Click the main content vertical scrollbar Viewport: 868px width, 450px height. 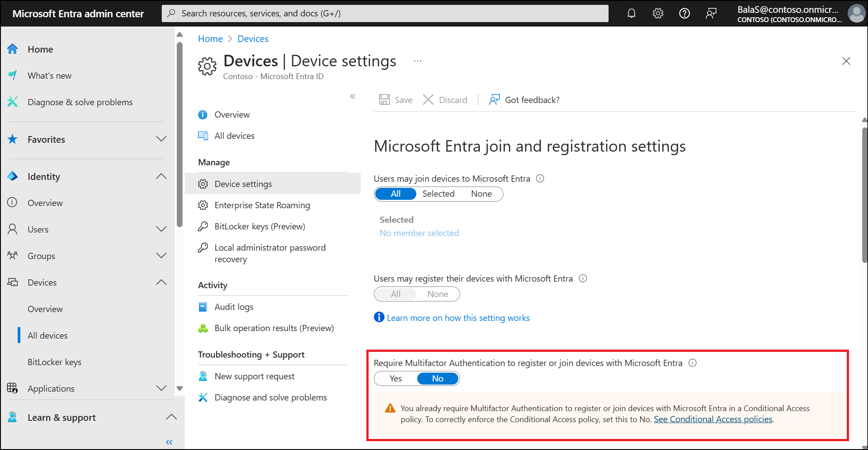click(864, 194)
